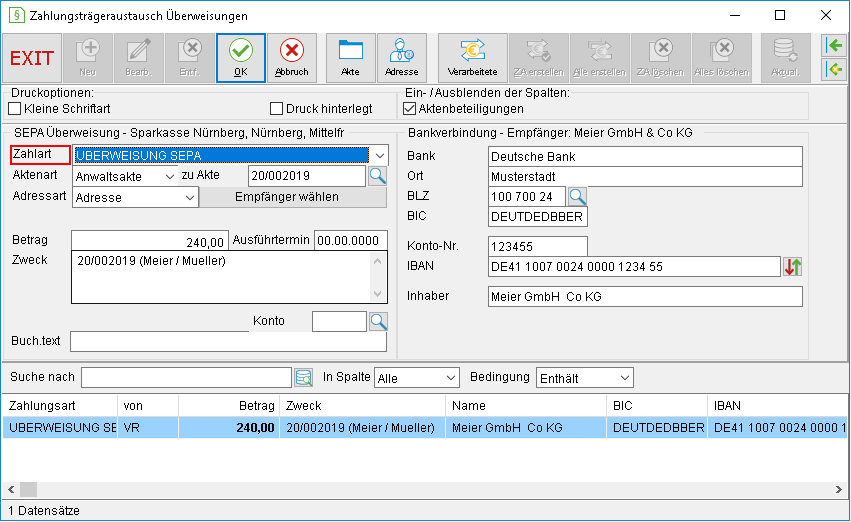This screenshot has width=851, height=522.
Task: Click the Entf. delete toolbar icon
Action: (190, 58)
